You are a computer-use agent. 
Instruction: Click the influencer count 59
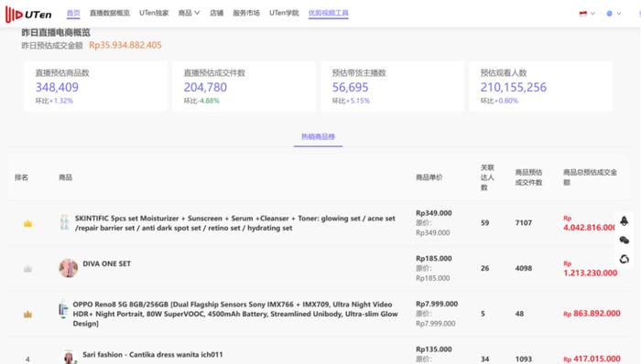click(484, 223)
